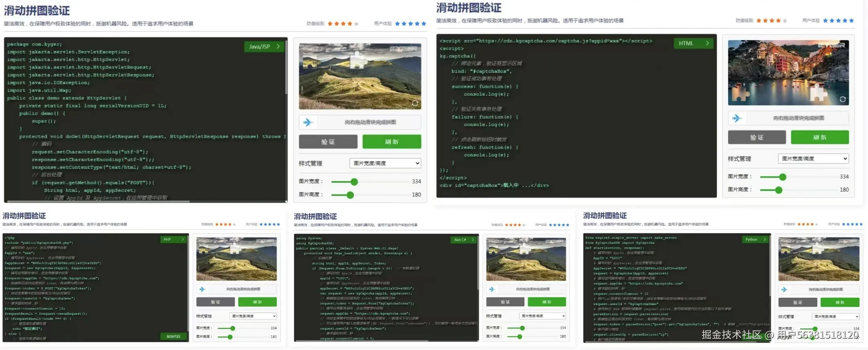
Task: Click the 向右拖动滑块完成拼图 track in the HTML panel
Action: click(x=788, y=118)
